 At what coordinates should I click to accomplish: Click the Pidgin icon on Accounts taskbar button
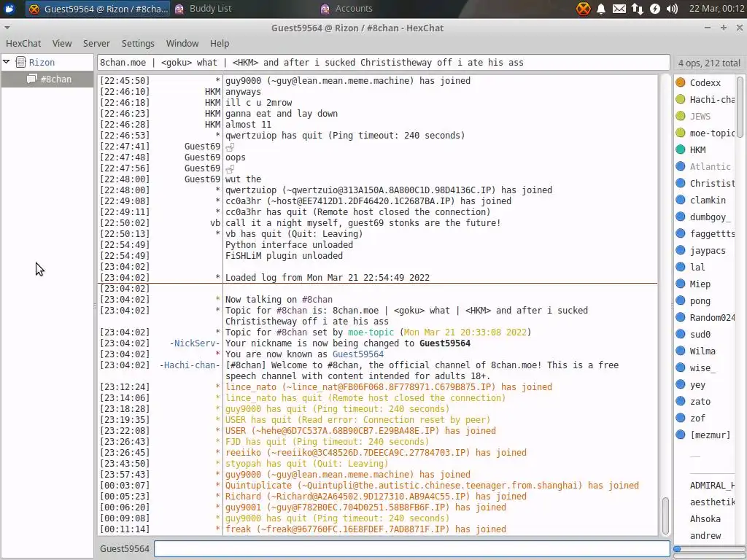click(x=325, y=9)
